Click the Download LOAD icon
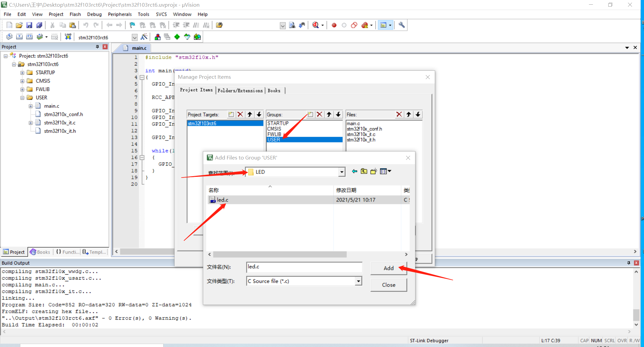This screenshot has height=347, width=644. 68,37
